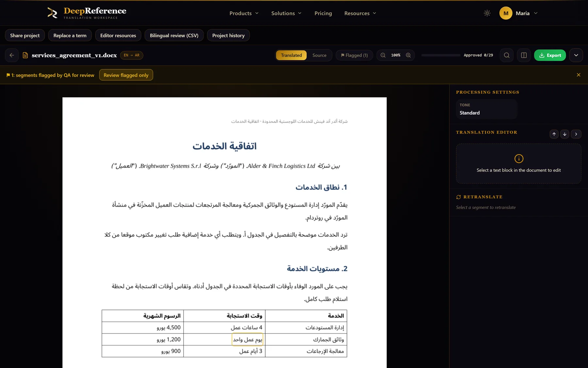Zoom out with the minus magnifier

(x=383, y=55)
